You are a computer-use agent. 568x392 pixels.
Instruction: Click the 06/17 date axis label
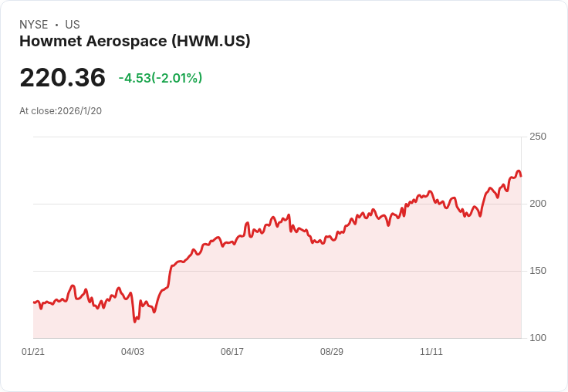pyautogui.click(x=232, y=352)
